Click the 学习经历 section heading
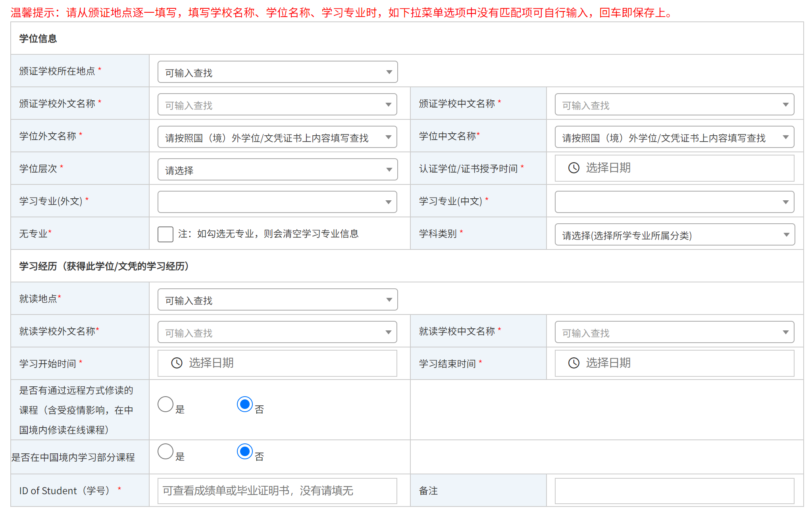The width and height of the screenshot is (812, 516). coord(104,266)
